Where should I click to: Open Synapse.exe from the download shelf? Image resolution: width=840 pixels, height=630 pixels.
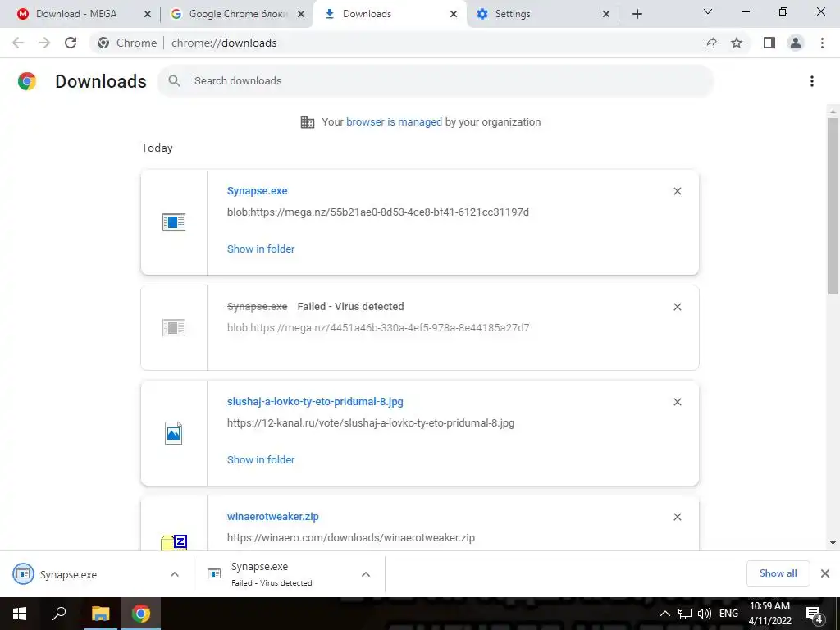[x=68, y=574]
